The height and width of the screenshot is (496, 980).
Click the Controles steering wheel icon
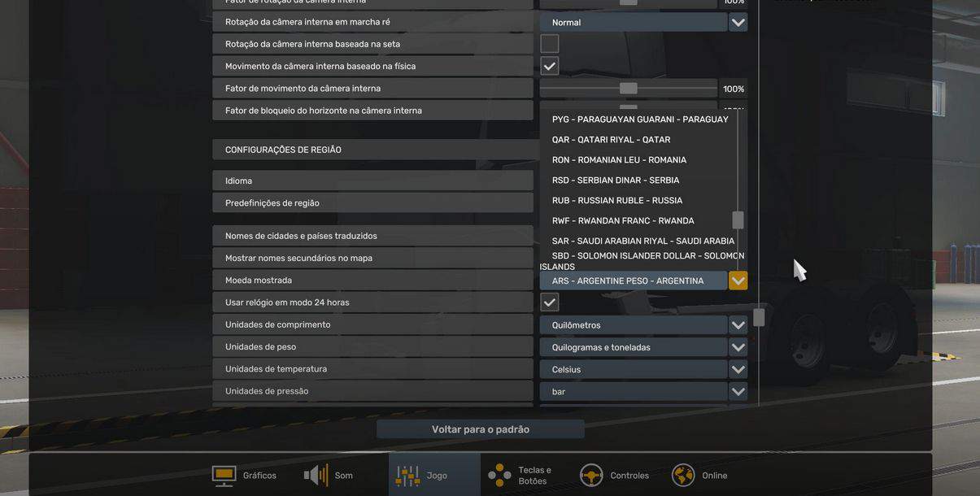[x=591, y=476]
